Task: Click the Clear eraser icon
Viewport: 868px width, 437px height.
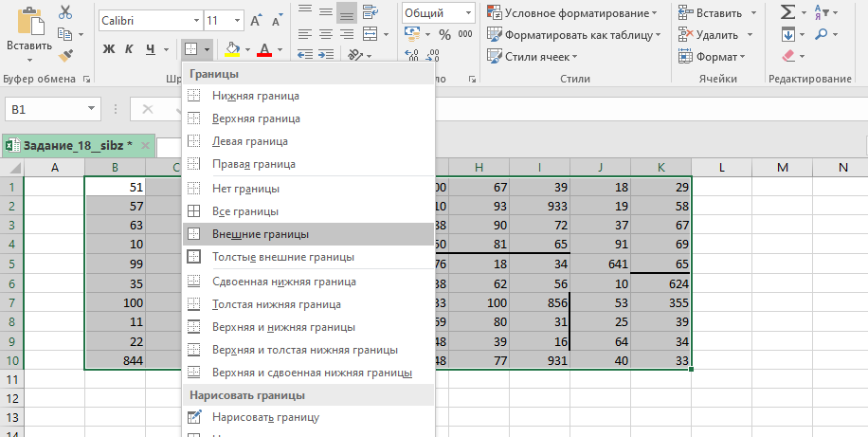Action: pos(787,57)
